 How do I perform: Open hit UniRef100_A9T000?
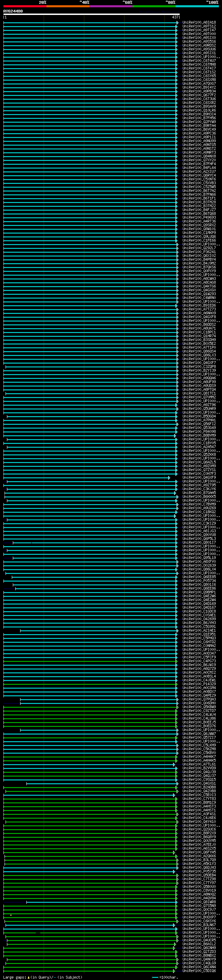[x=199, y=34]
